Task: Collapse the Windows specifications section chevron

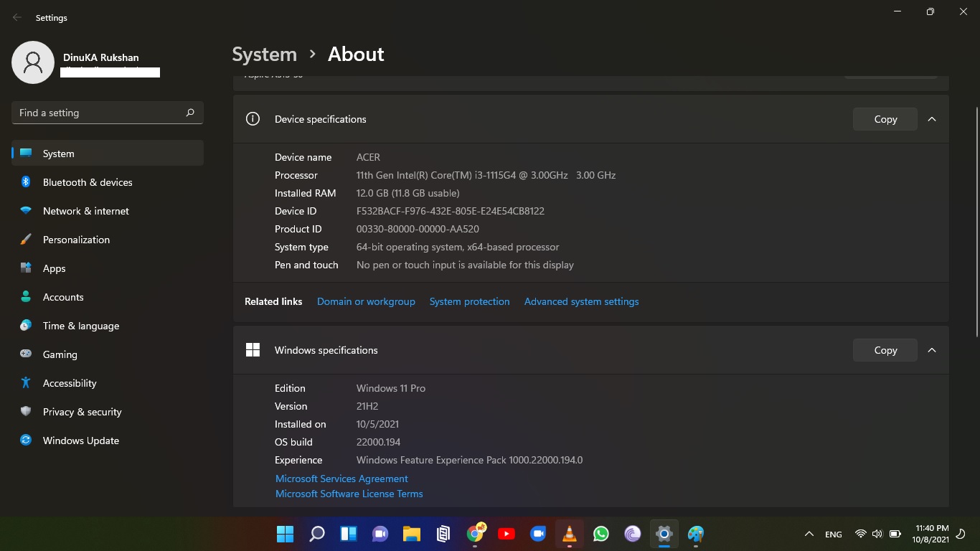Action: click(932, 350)
